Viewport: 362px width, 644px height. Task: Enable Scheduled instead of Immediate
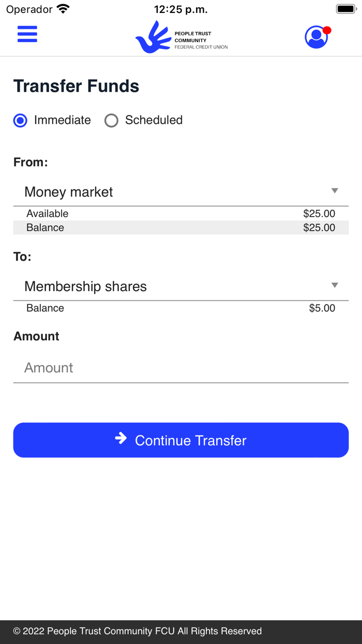[111, 120]
